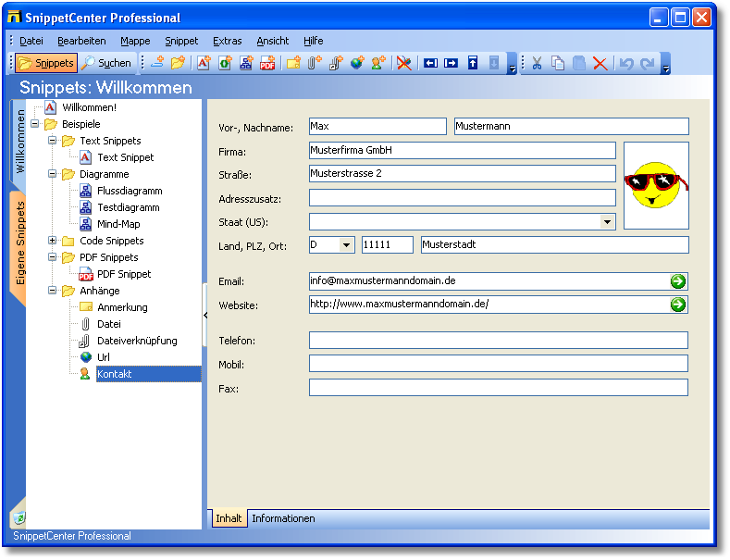Add a new diagram snippet icon
This screenshot has height=560, width=730.
click(246, 62)
